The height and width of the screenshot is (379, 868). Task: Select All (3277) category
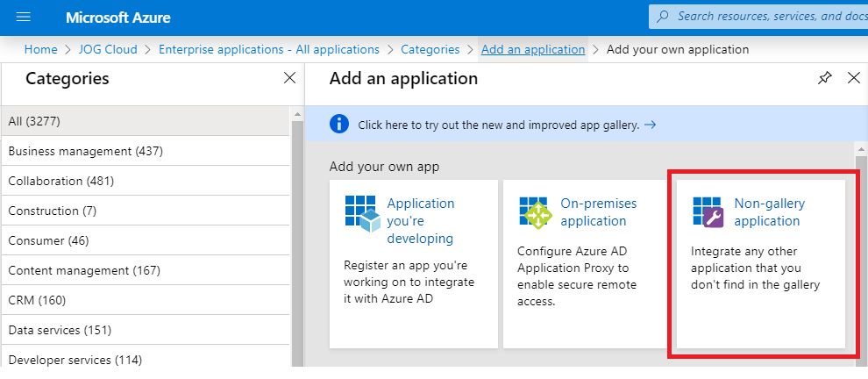coord(145,121)
